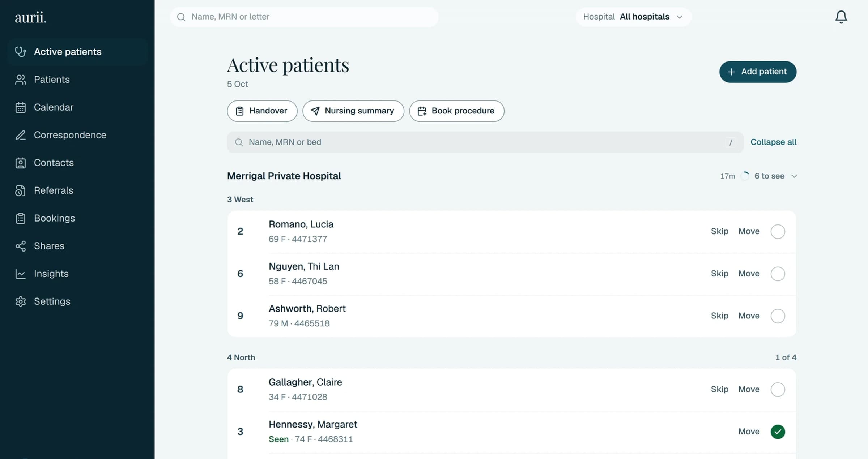
Task: Open Patients in the sidebar
Action: tap(77, 80)
